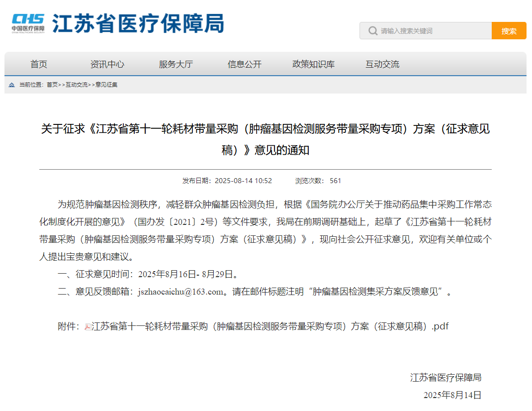
Task: Click the 江苏省医疗保障局 site title in the header
Action: pyautogui.click(x=138, y=23)
